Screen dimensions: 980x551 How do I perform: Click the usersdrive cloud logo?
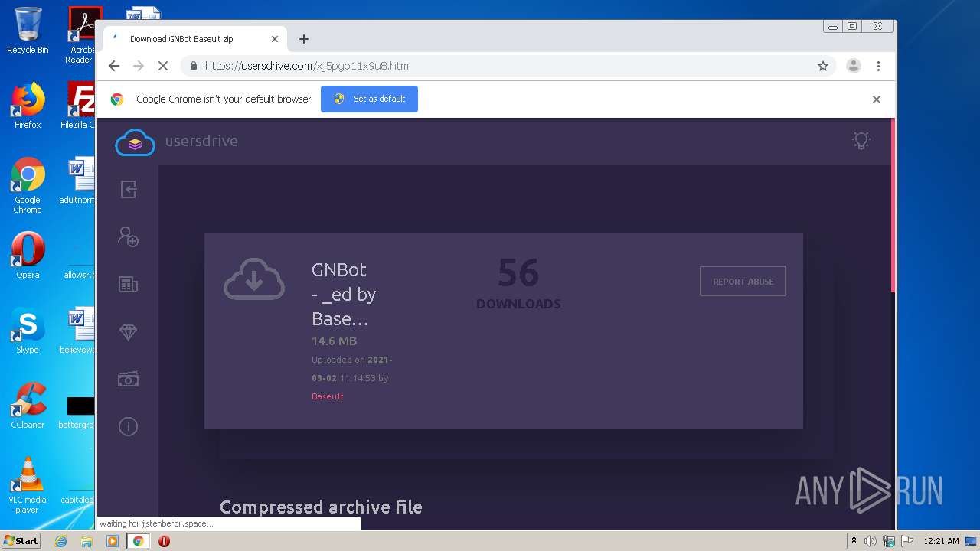click(135, 142)
